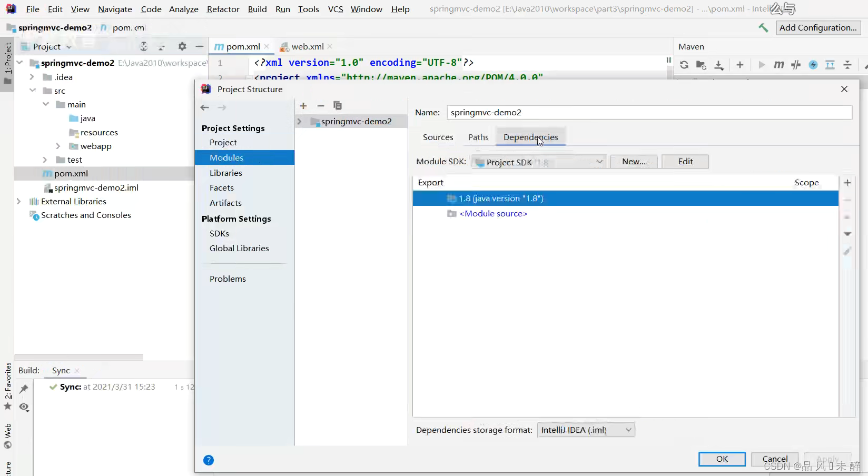Toggle Skip Tests mode lightning icon
The width and height of the screenshot is (868, 476).
coord(813,65)
